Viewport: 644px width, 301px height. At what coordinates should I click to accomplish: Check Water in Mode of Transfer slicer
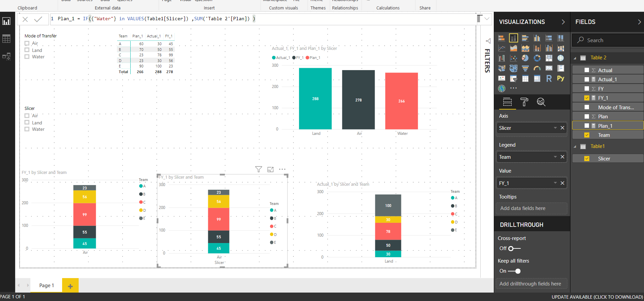(x=27, y=57)
